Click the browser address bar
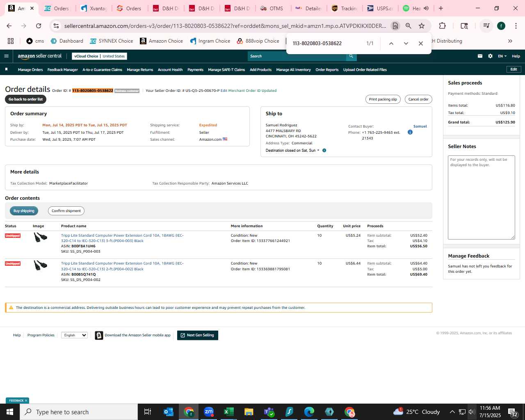 pyautogui.click(x=225, y=26)
